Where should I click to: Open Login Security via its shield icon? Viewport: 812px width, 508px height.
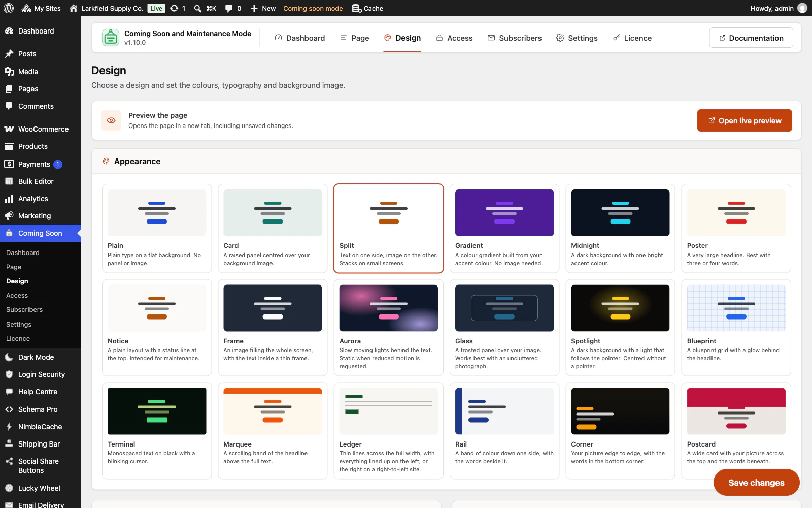9,374
